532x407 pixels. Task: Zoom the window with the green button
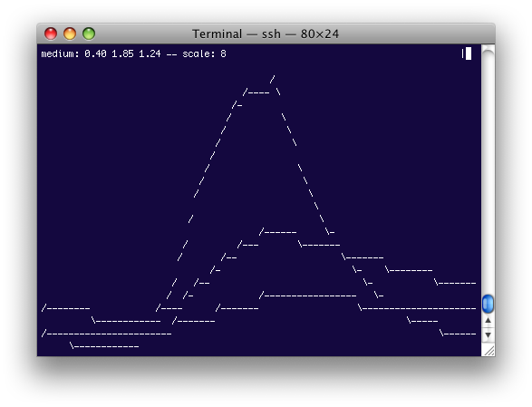[89, 34]
